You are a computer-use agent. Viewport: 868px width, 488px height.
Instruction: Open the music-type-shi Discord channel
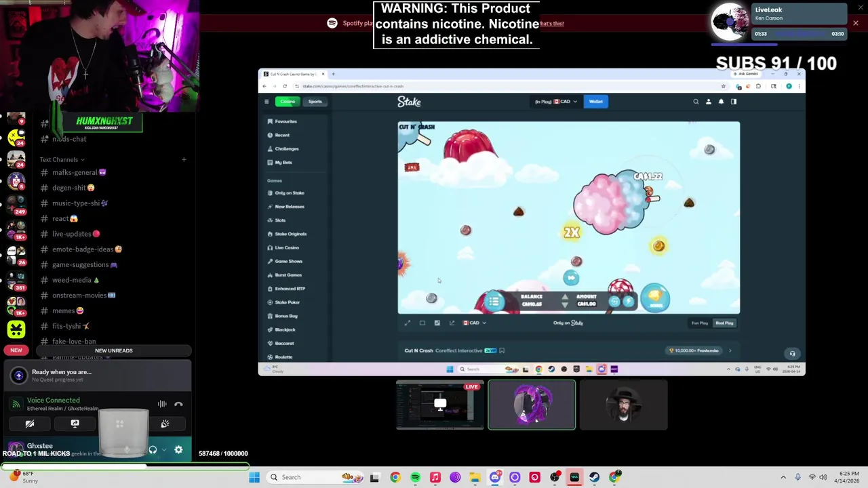[x=75, y=203]
